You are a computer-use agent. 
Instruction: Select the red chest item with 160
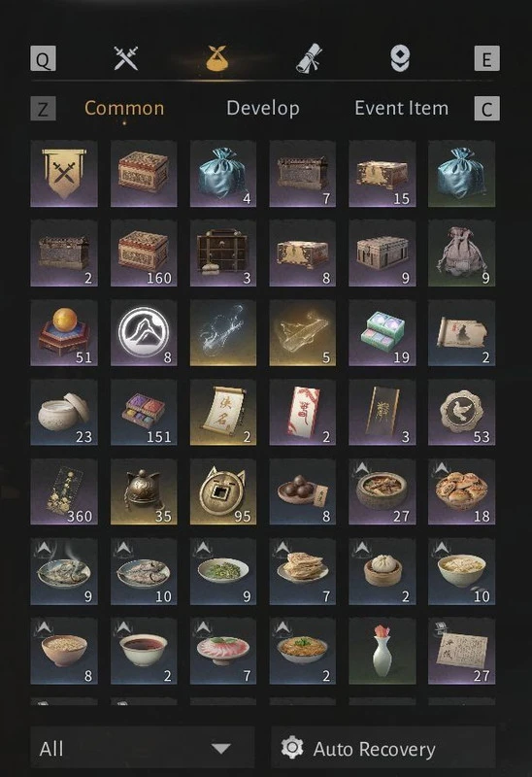(144, 253)
